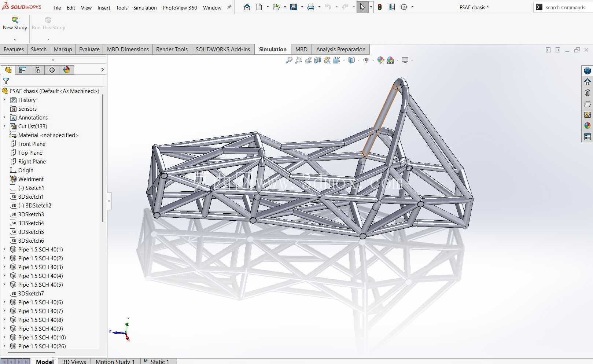Click Apply Scene icon
The width and height of the screenshot is (593, 364).
(390, 60)
